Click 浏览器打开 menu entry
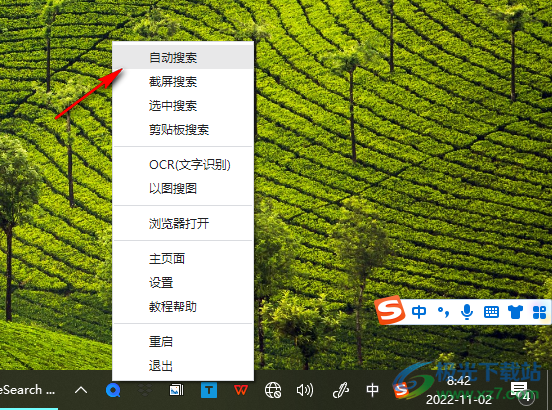Image resolution: width=552 pixels, height=410 pixels. point(183,223)
